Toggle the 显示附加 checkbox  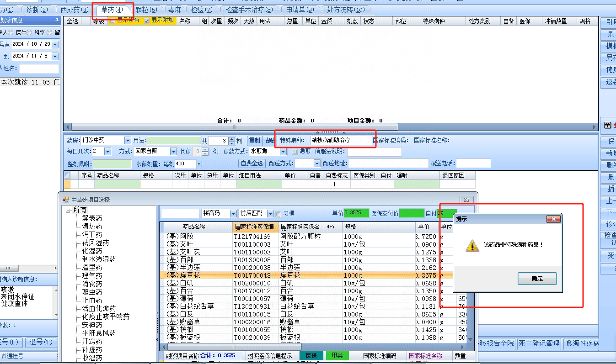coord(146,21)
